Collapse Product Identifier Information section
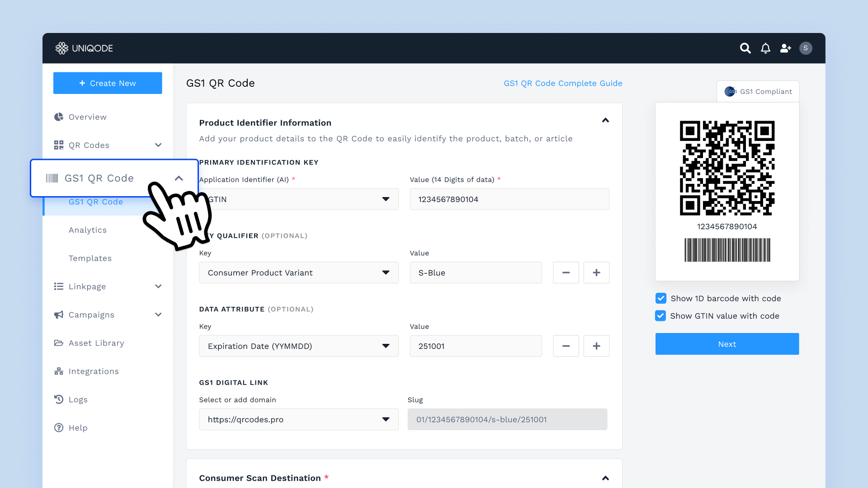 tap(605, 120)
